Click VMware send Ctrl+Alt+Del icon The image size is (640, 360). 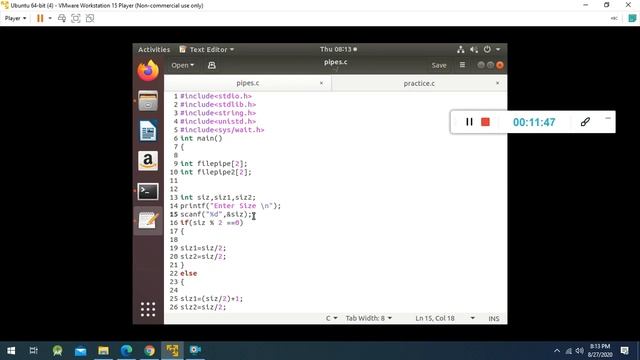pyautogui.click(x=62, y=18)
